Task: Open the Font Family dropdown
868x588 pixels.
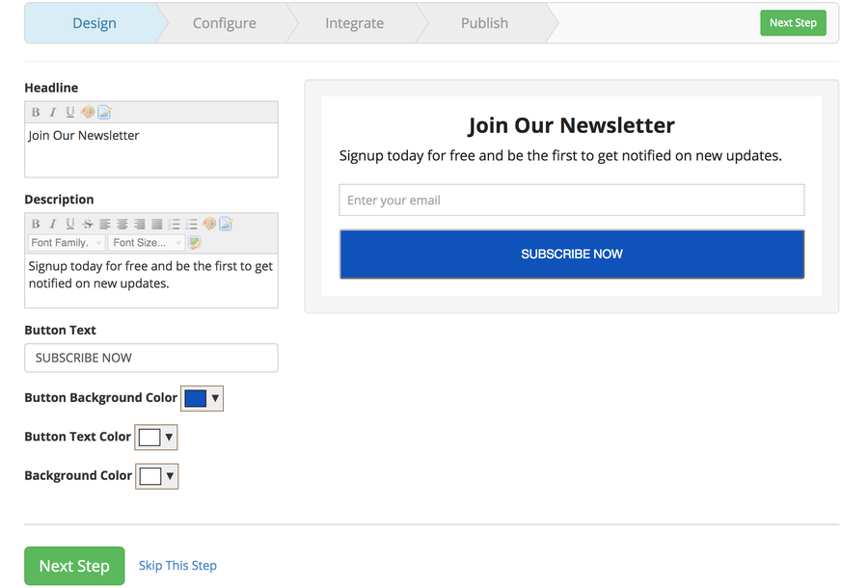Action: pyautogui.click(x=67, y=242)
